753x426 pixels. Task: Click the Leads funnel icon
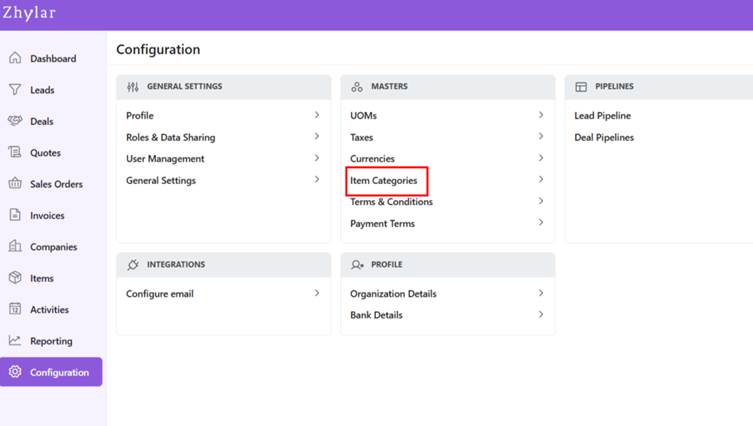pos(15,90)
